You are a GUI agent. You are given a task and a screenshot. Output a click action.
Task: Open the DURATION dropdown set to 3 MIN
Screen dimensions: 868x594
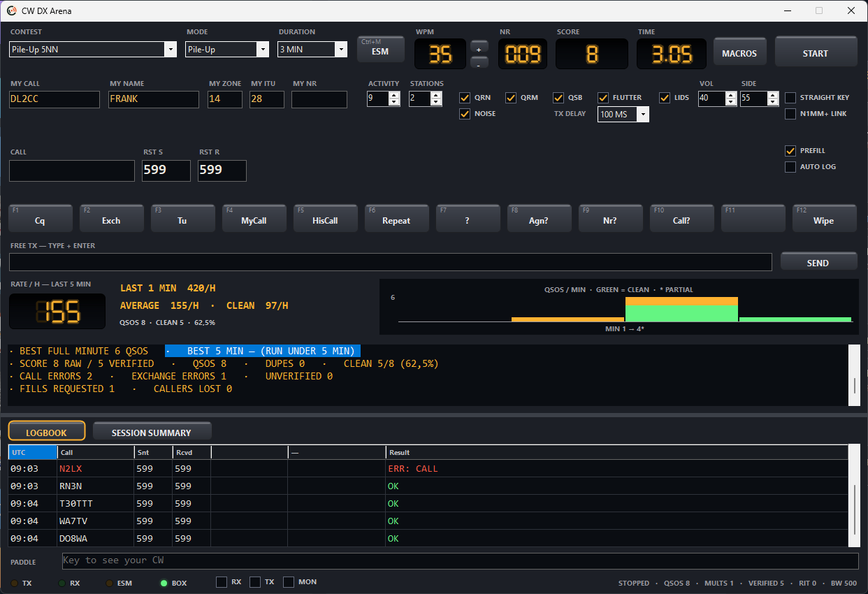[x=312, y=50]
